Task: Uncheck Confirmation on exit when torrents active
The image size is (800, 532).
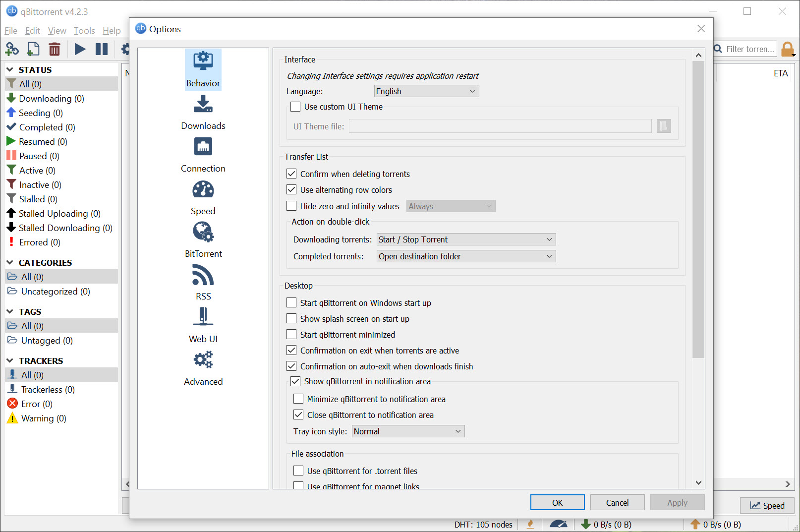Action: (291, 351)
